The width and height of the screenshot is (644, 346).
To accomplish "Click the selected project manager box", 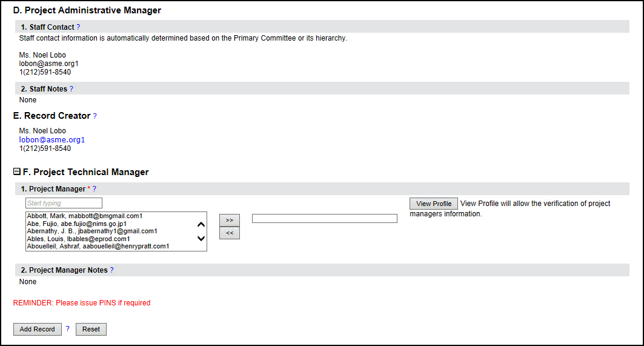I will (x=324, y=219).
